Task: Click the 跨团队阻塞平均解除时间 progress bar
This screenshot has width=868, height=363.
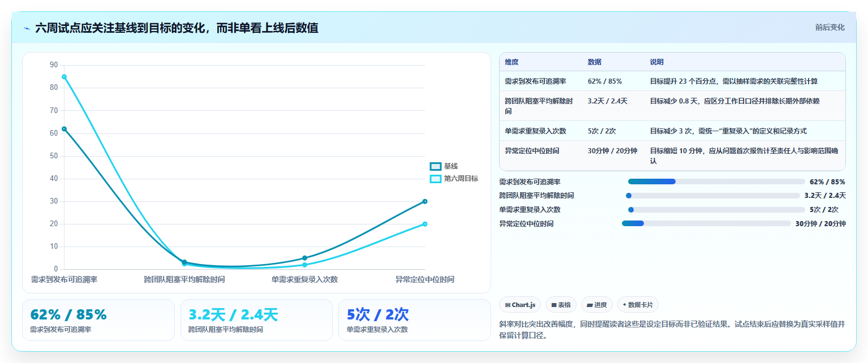Action: (x=713, y=196)
